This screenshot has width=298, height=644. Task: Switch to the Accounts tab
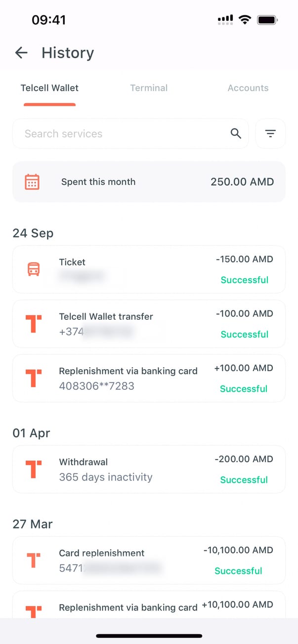pos(248,88)
